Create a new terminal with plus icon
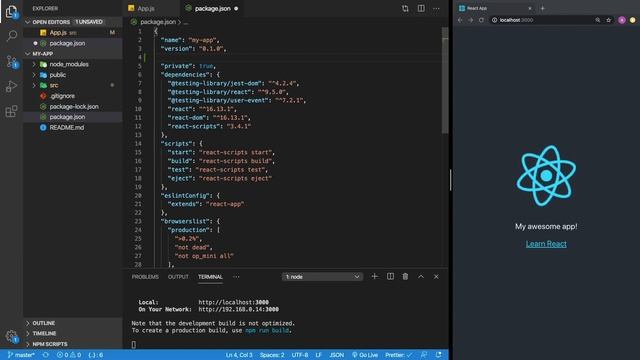 coord(374,276)
